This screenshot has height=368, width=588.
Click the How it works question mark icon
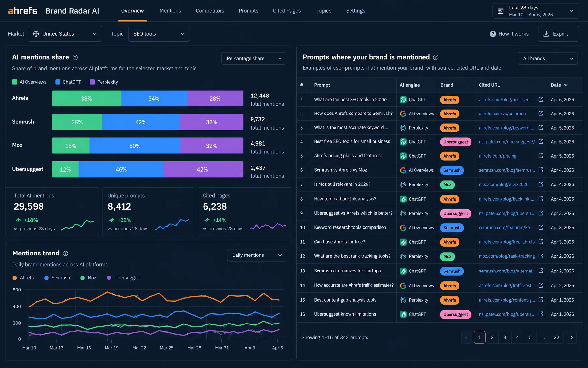493,34
